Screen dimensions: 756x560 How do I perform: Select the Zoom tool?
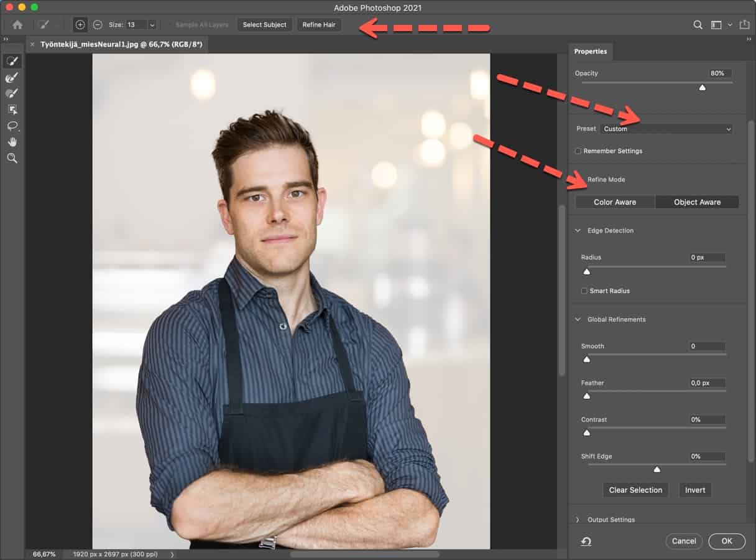(x=12, y=158)
